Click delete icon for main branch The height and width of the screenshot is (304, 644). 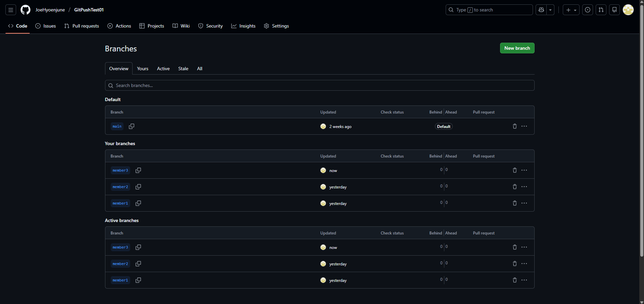click(515, 126)
